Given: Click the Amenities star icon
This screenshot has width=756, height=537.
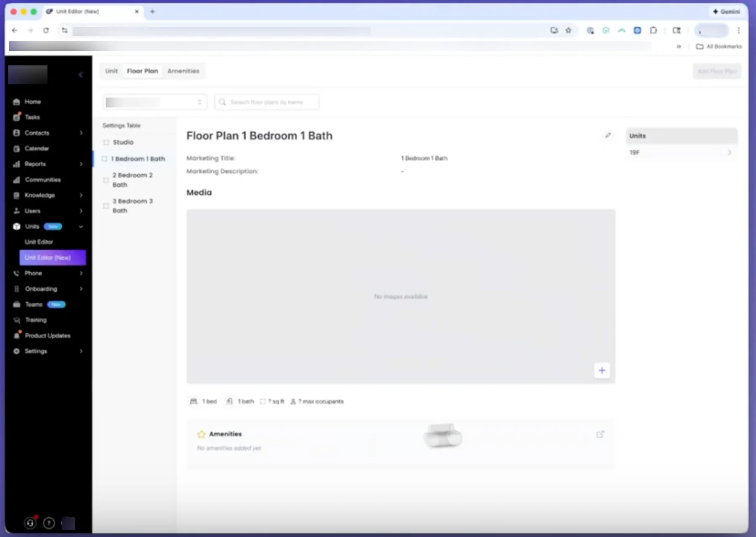Looking at the screenshot, I should tap(202, 434).
